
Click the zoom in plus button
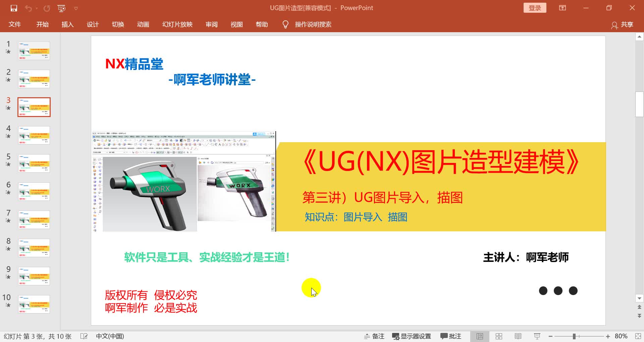608,336
